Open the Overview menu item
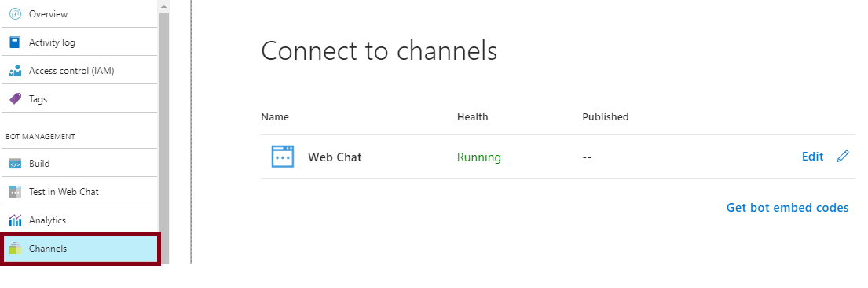868x288 pixels. [79, 14]
